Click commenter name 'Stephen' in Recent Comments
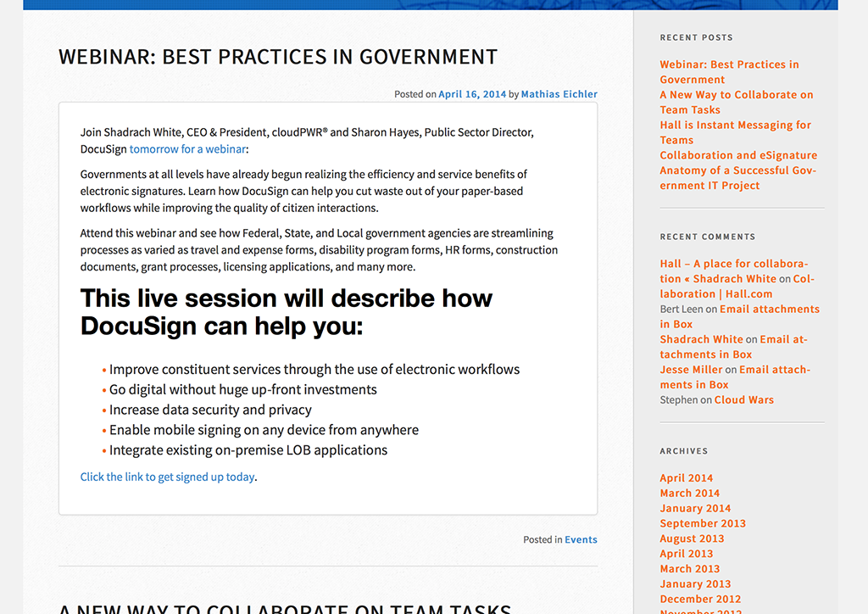This screenshot has height=614, width=868. pyautogui.click(x=679, y=399)
